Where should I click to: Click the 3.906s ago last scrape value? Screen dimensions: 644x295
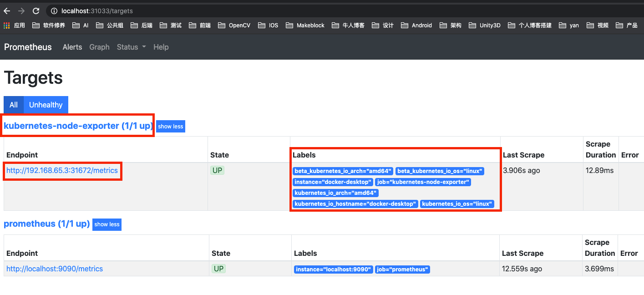(522, 171)
